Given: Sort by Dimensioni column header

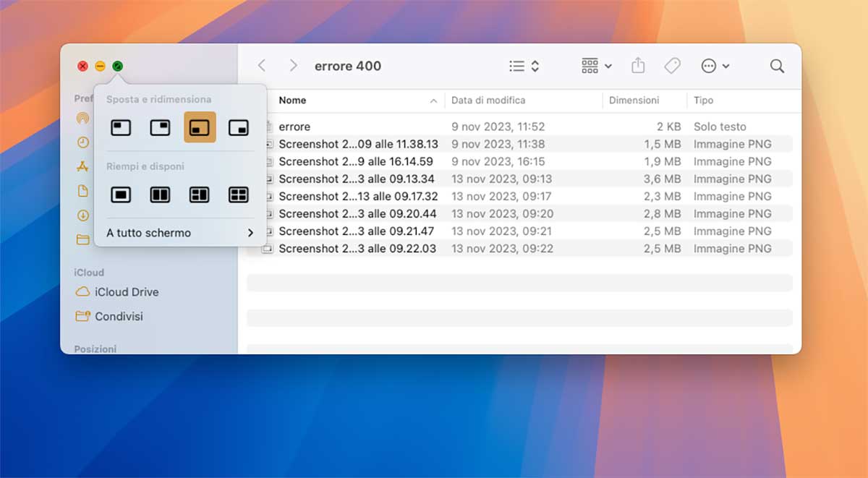Looking at the screenshot, I should 634,101.
